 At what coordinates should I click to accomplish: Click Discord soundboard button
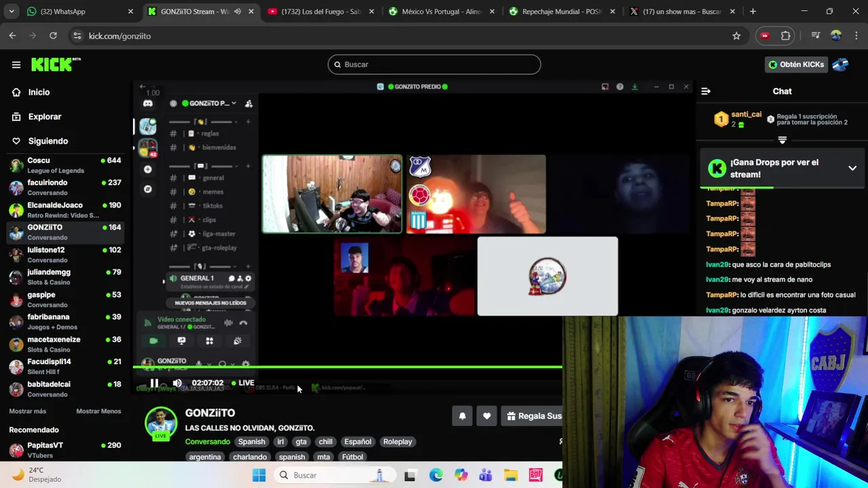coord(237,341)
